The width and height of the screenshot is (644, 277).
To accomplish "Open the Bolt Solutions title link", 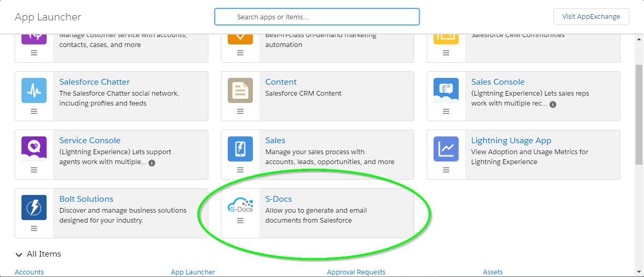I will click(x=86, y=199).
